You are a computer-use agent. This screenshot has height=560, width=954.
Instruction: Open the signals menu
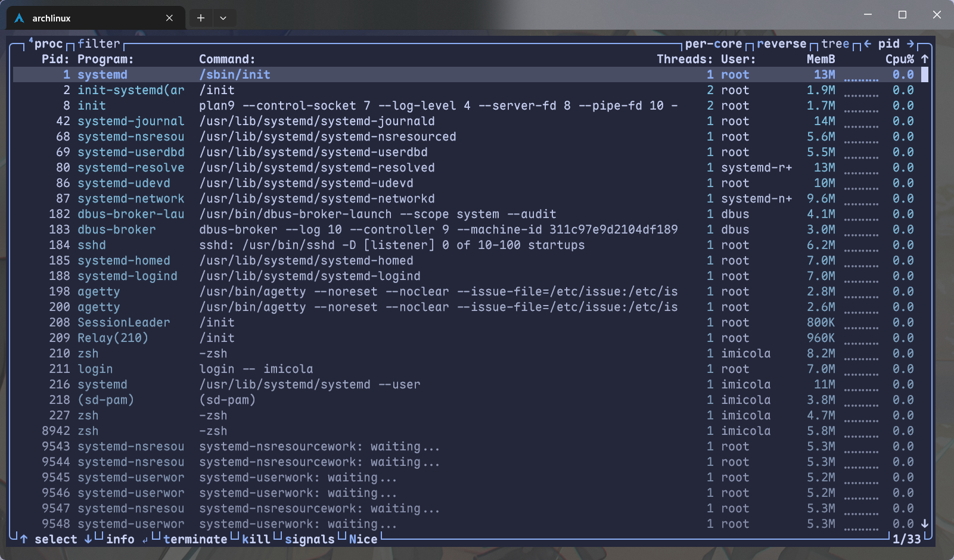(x=309, y=539)
